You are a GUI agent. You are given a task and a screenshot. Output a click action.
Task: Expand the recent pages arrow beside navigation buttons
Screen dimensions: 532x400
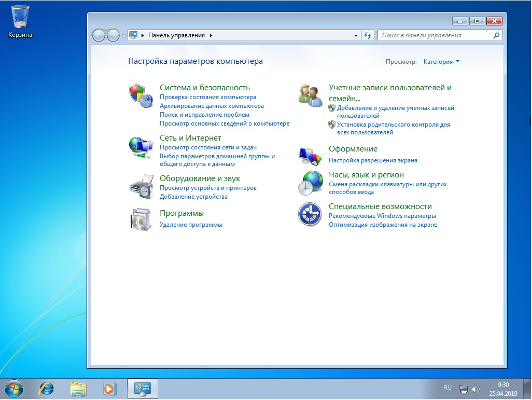[123, 36]
